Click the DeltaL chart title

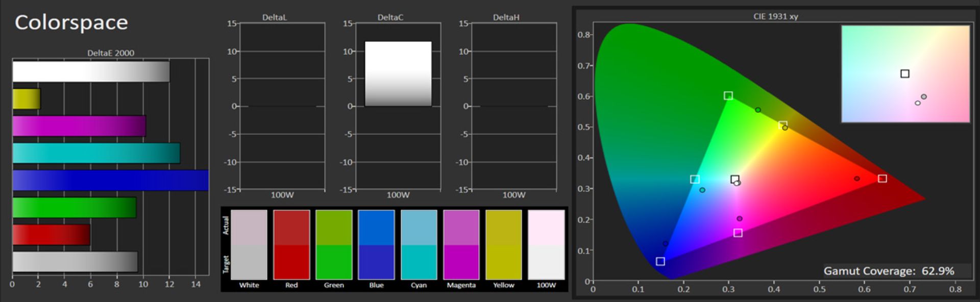[275, 17]
